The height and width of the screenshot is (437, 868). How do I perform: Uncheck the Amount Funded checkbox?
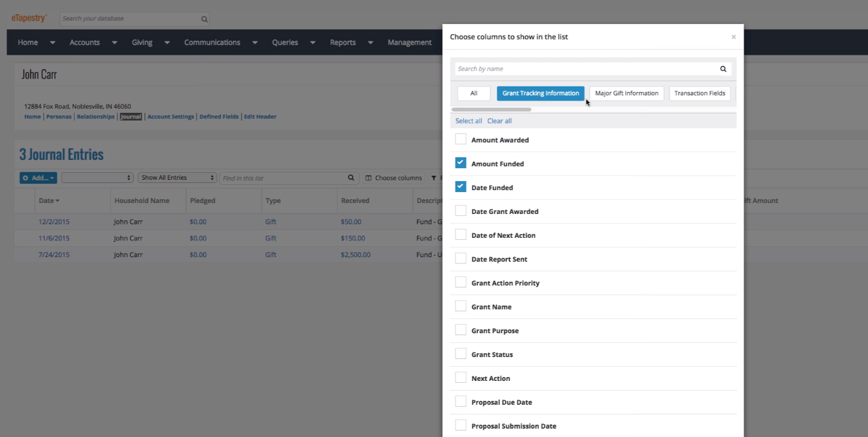point(461,162)
